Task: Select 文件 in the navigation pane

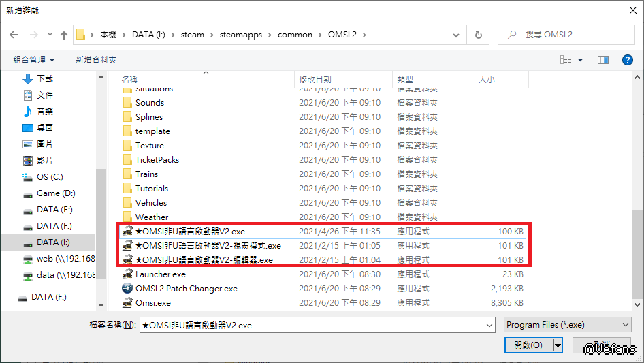Action: [x=45, y=95]
